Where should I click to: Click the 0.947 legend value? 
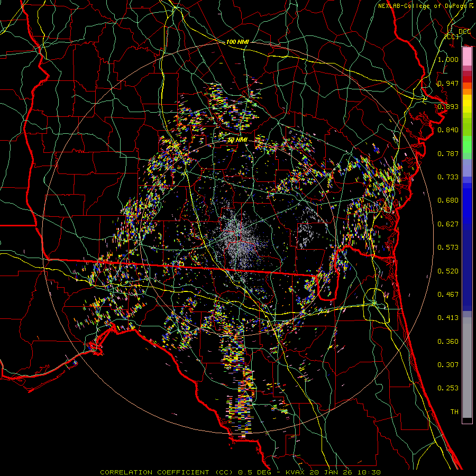pos(448,83)
